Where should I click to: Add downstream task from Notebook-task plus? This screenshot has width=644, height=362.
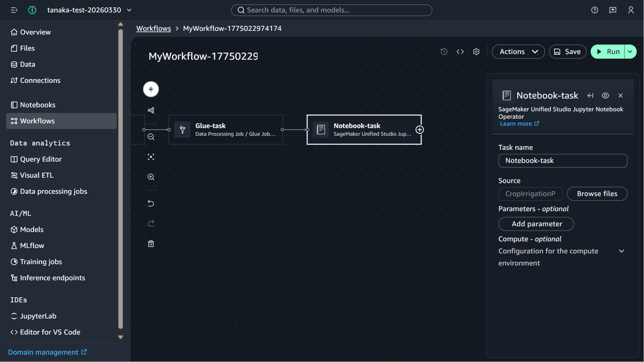(x=420, y=130)
